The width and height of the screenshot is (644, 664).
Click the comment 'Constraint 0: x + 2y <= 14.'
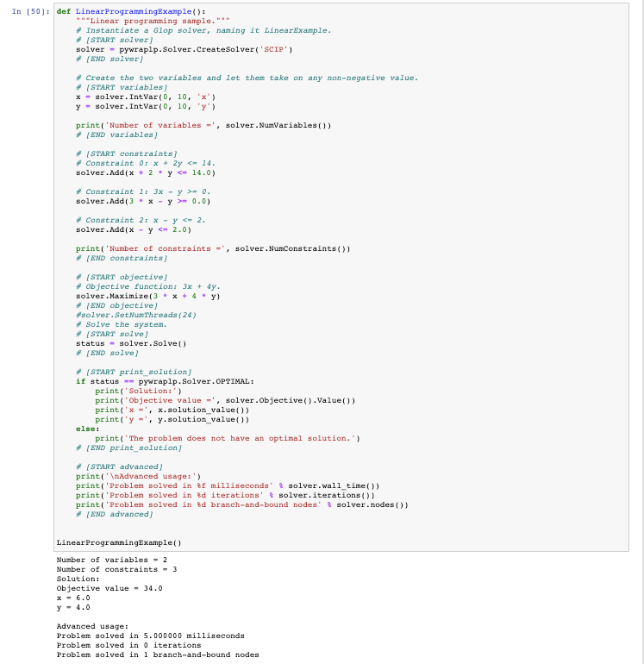[146, 164]
